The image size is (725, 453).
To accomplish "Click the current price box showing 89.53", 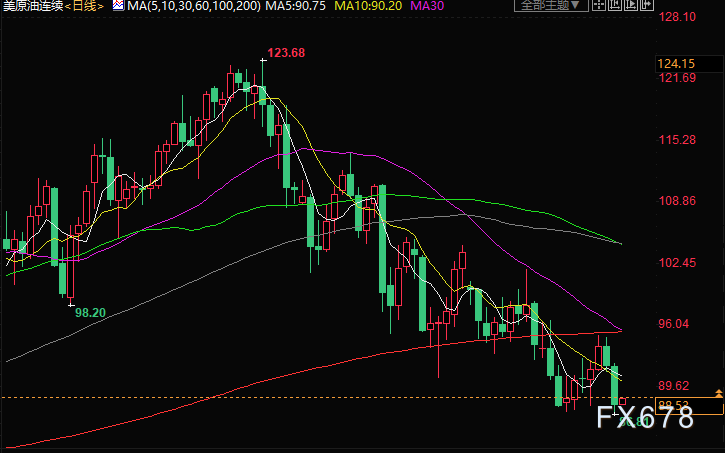I will click(x=689, y=406).
